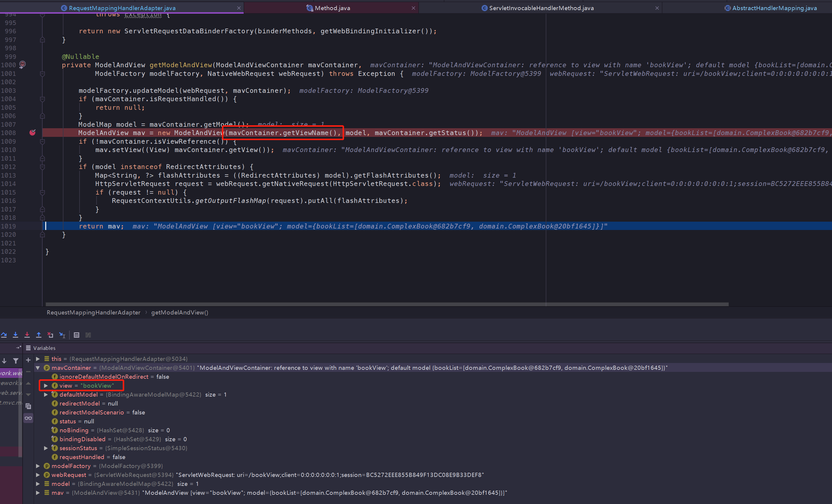Click the Run to Cursor icon
Viewport: 832px width, 504px height.
click(x=62, y=335)
